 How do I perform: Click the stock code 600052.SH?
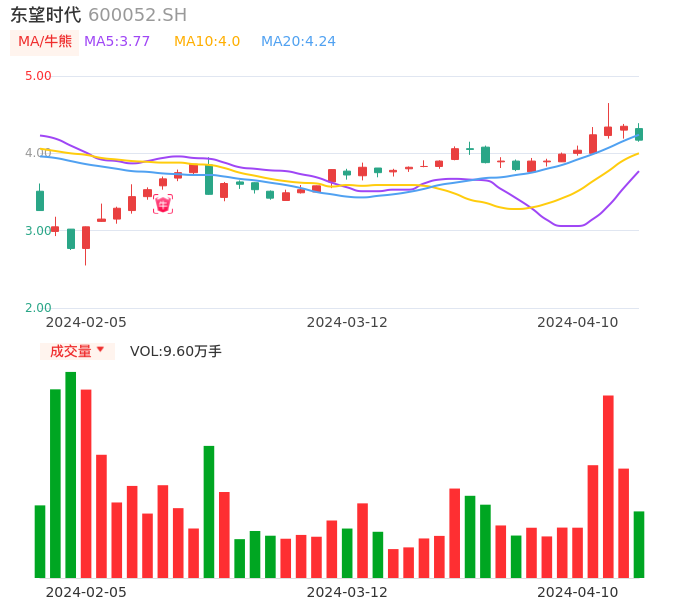point(138,15)
